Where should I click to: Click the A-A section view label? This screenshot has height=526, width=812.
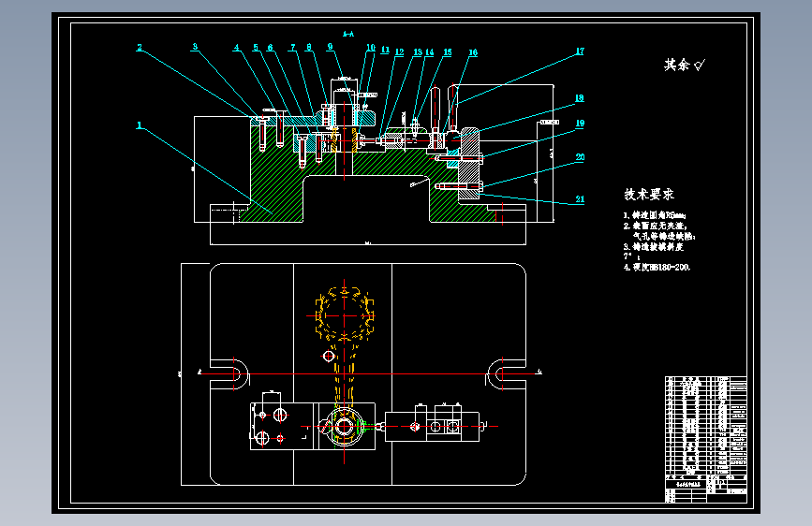[x=348, y=35]
